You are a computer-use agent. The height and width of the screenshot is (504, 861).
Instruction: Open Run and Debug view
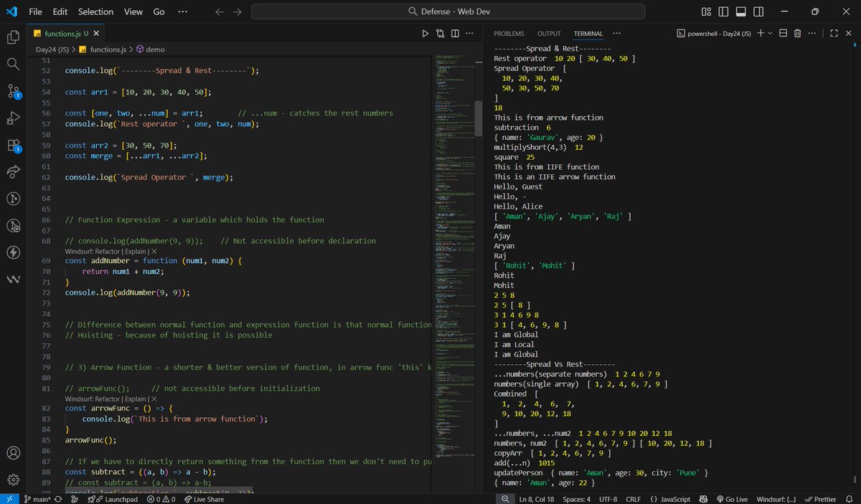click(x=13, y=118)
